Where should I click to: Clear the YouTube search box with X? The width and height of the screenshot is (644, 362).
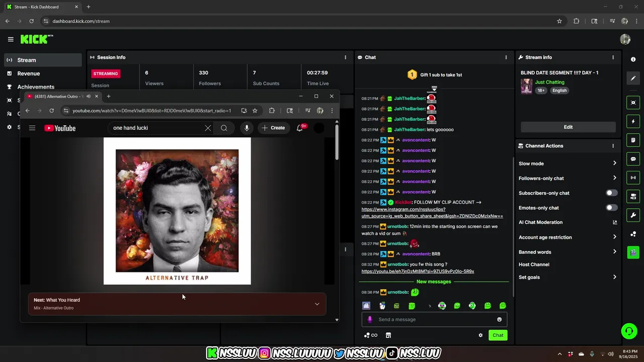click(208, 128)
